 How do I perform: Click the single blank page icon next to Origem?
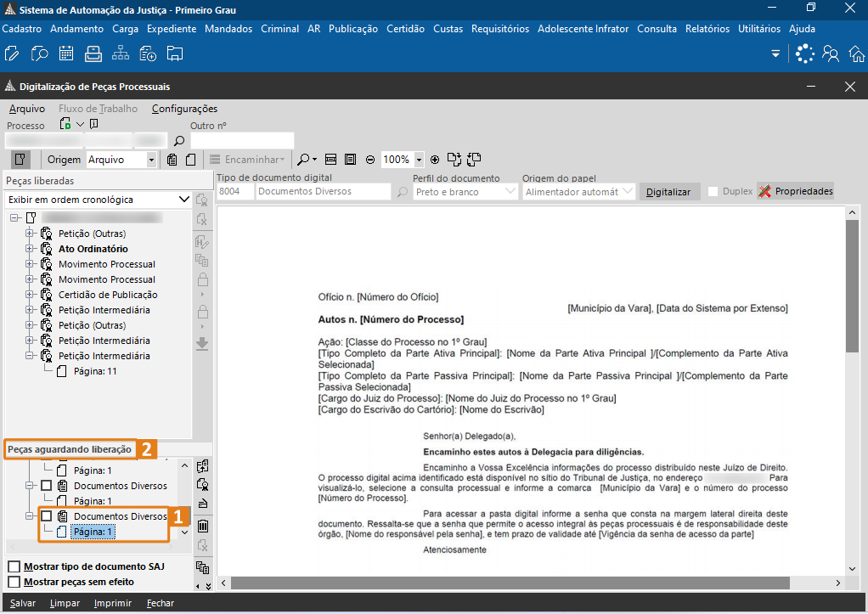pos(190,160)
